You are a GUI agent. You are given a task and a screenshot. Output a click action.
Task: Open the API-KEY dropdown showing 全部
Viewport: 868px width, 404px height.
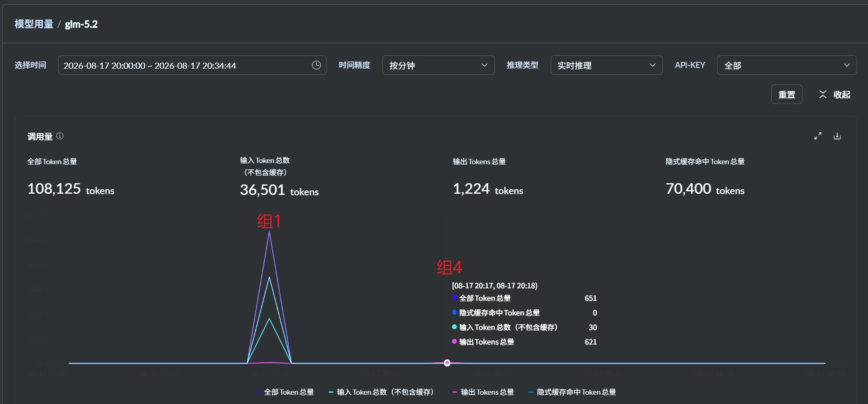(x=787, y=65)
